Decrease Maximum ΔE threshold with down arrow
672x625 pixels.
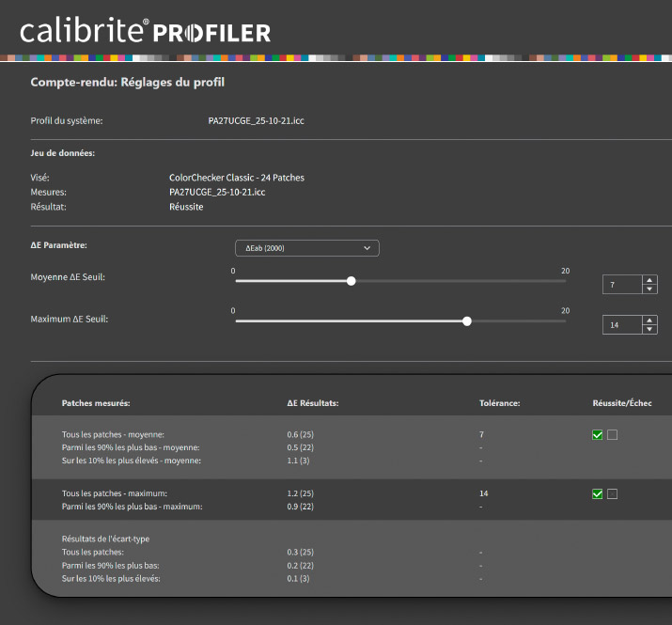[649, 330]
